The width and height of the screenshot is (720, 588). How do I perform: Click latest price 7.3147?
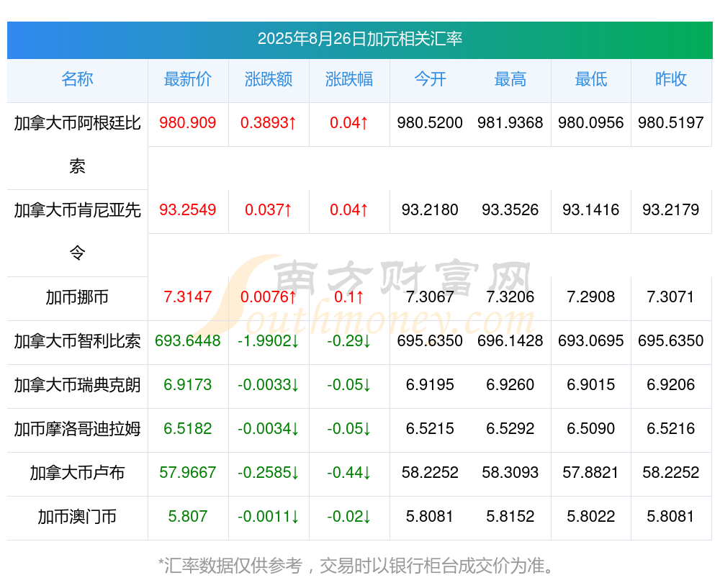(188, 297)
